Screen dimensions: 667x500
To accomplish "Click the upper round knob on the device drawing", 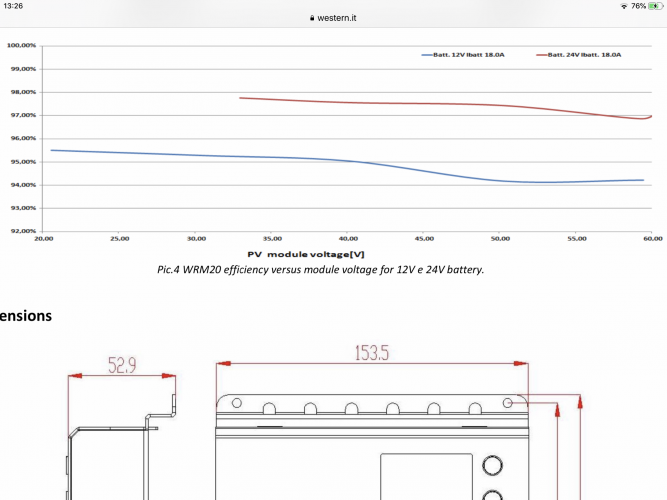I will click(491, 464).
